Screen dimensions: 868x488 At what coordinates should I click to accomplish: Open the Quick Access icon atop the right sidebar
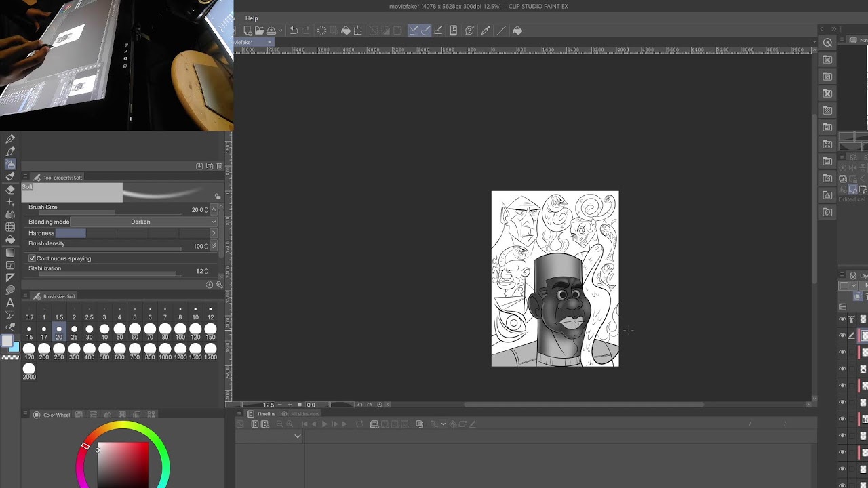click(x=827, y=43)
